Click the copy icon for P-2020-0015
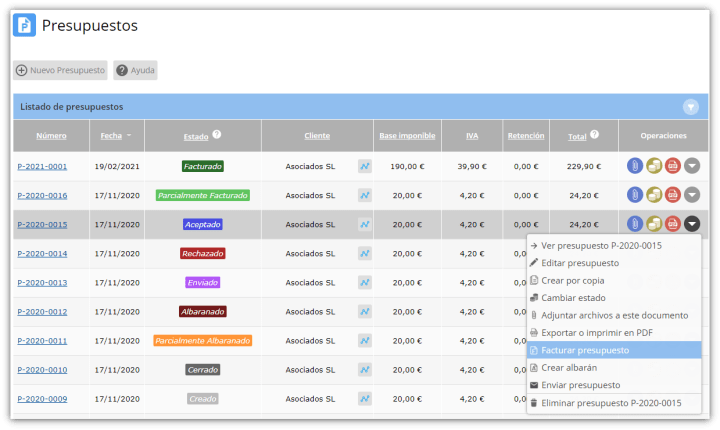This screenshot has width=720, height=430. (x=654, y=224)
